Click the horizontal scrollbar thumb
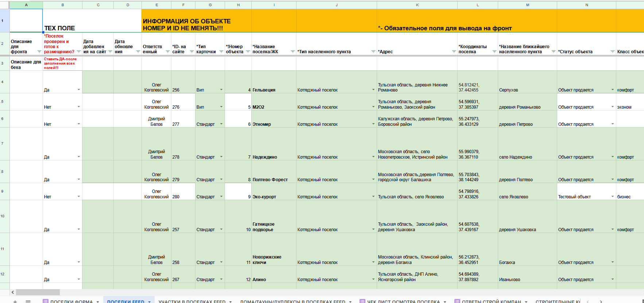This screenshot has width=644, height=303. [x=38, y=292]
